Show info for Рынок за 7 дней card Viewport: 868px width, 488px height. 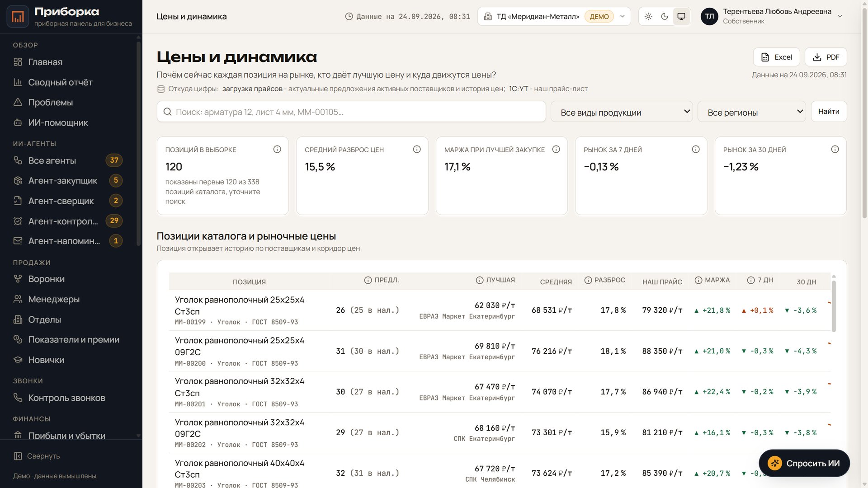[x=696, y=149]
